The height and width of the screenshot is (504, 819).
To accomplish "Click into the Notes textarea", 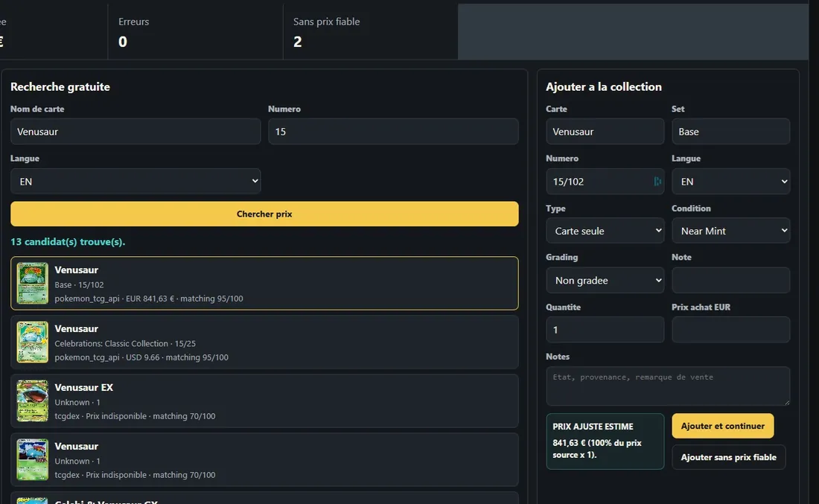I will point(668,386).
